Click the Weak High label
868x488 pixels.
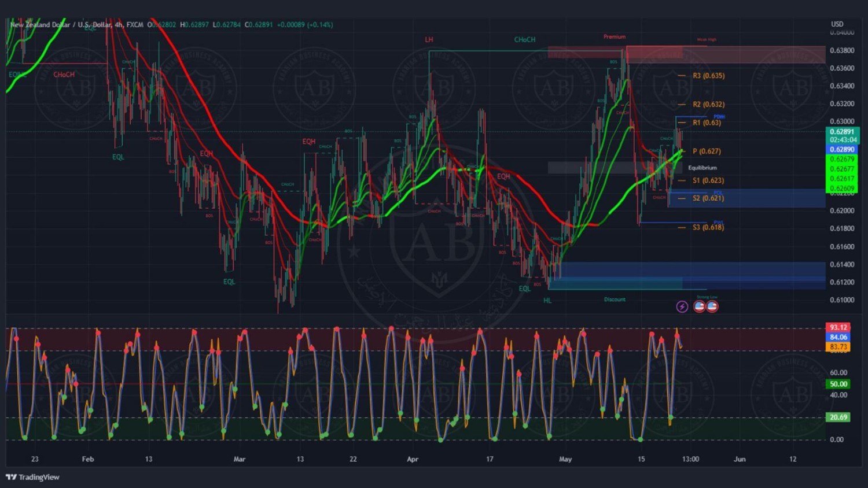707,40
